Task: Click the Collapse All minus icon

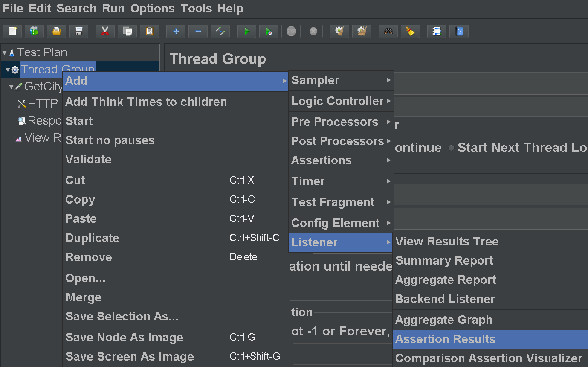Action: point(198,31)
